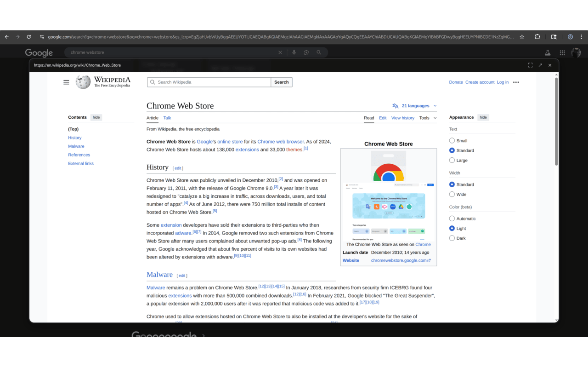
Task: Jump to External links in Contents
Action: 81,164
